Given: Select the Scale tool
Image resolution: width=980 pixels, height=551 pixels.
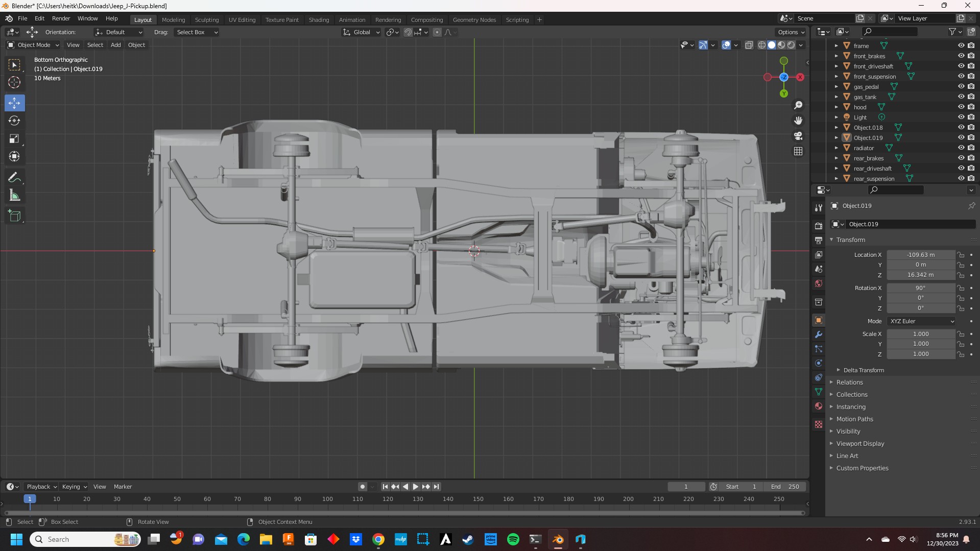Looking at the screenshot, I should [14, 139].
